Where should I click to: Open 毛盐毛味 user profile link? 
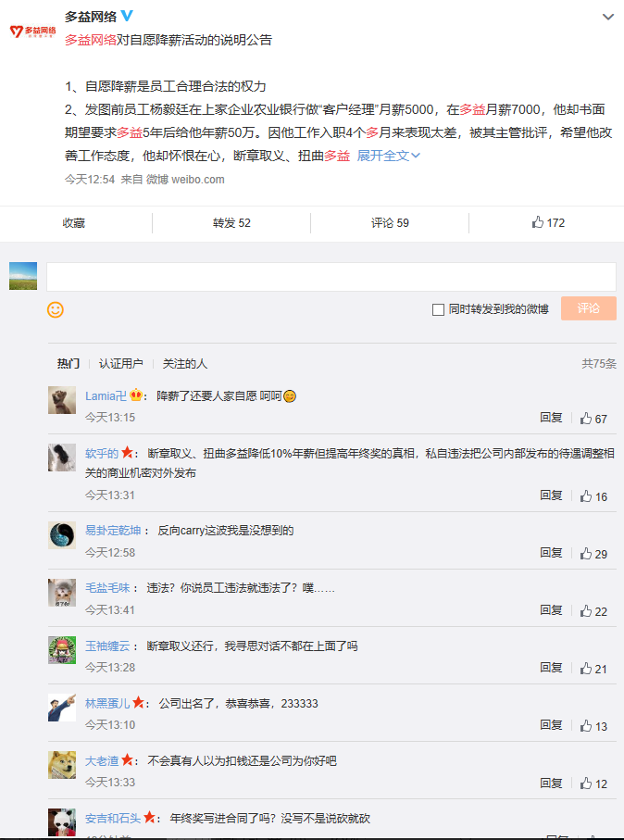tap(107, 588)
